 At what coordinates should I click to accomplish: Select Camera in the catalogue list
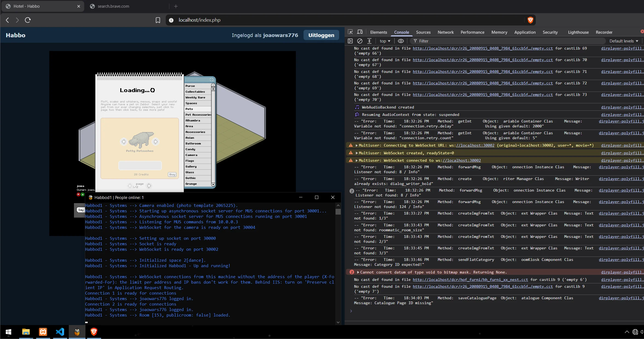[198, 155]
